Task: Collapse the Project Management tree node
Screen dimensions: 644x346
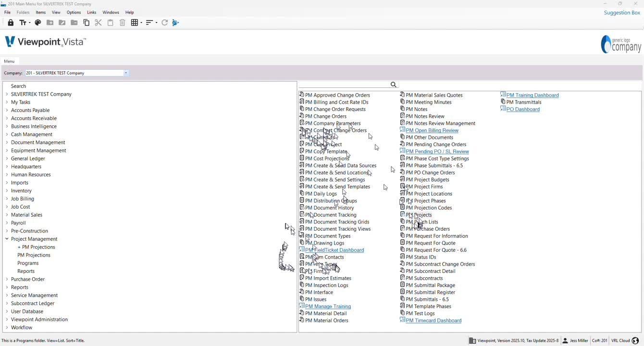Action: 7,239
